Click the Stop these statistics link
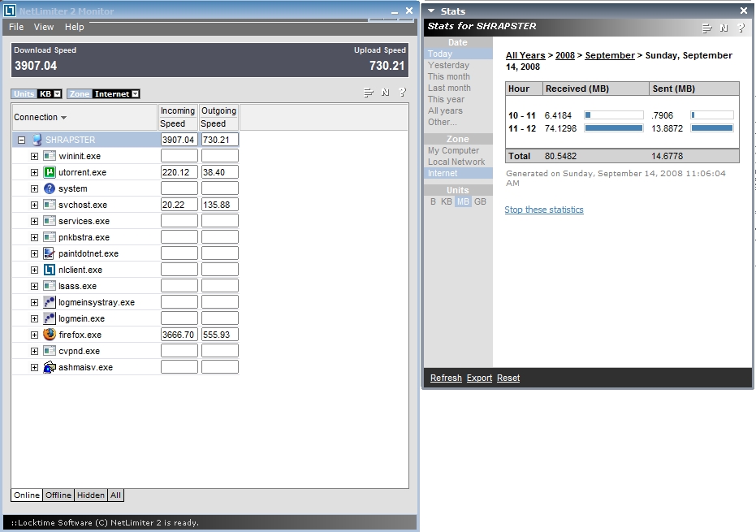Screen dimensions: 756x532 pos(544,210)
